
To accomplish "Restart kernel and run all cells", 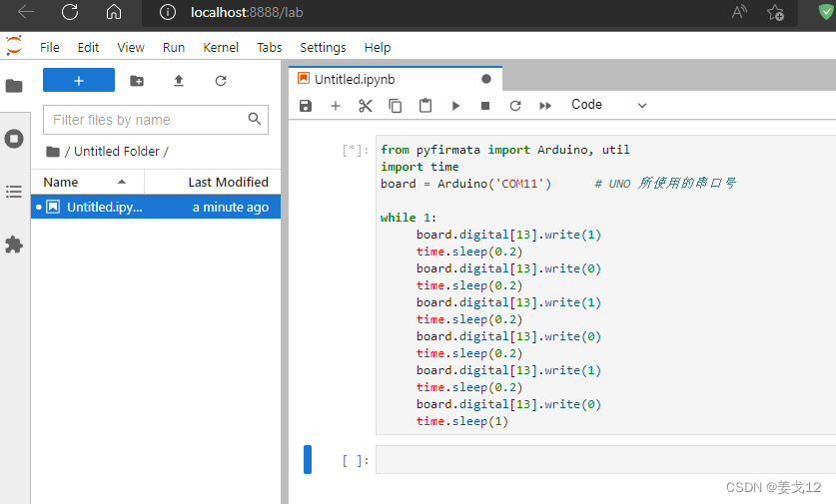I will 545,106.
